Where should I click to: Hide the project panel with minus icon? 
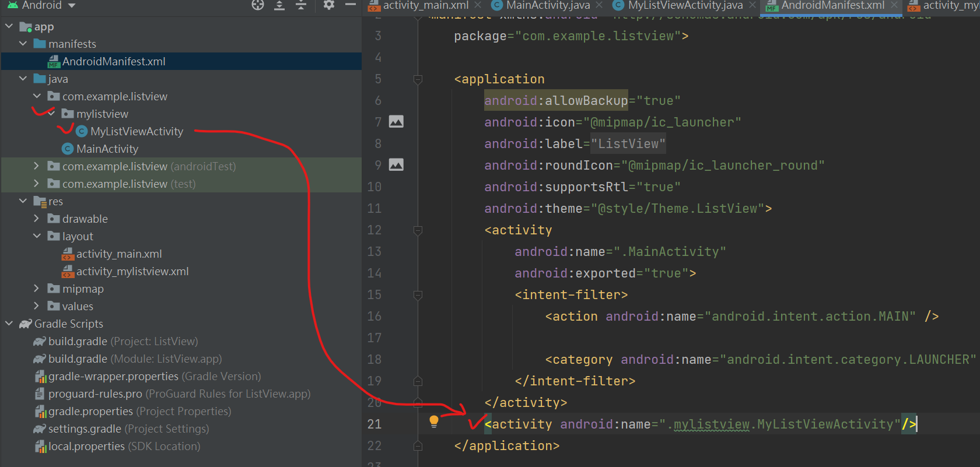click(x=351, y=5)
